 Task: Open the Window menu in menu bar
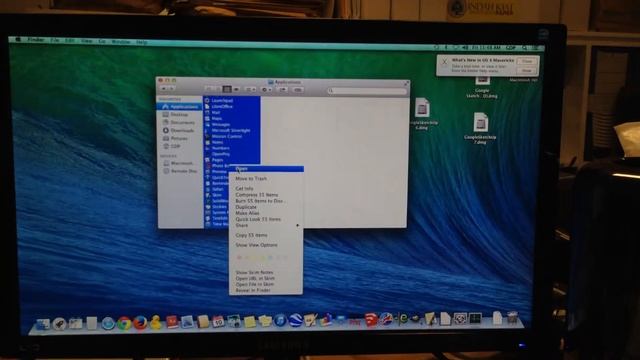tap(121, 42)
